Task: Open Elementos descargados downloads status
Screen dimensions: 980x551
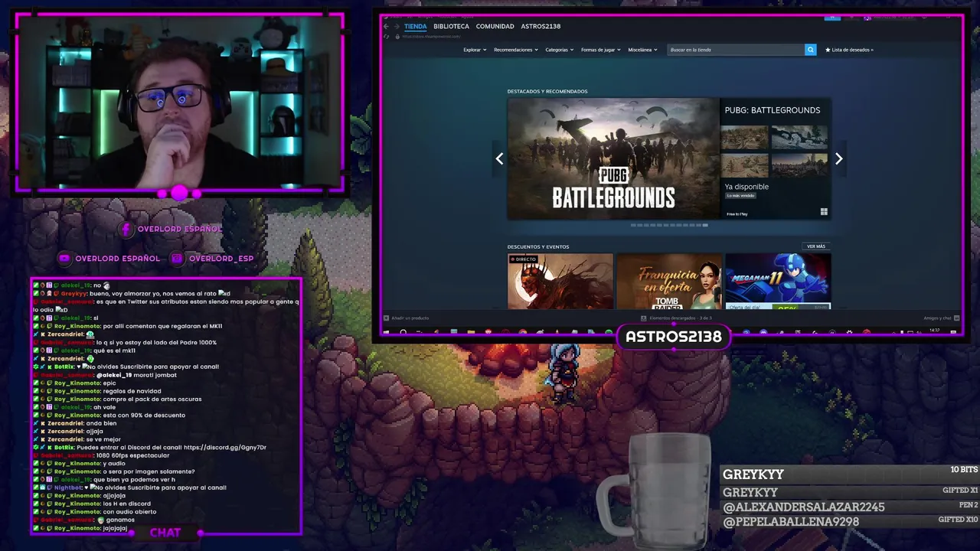Action: [681, 318]
